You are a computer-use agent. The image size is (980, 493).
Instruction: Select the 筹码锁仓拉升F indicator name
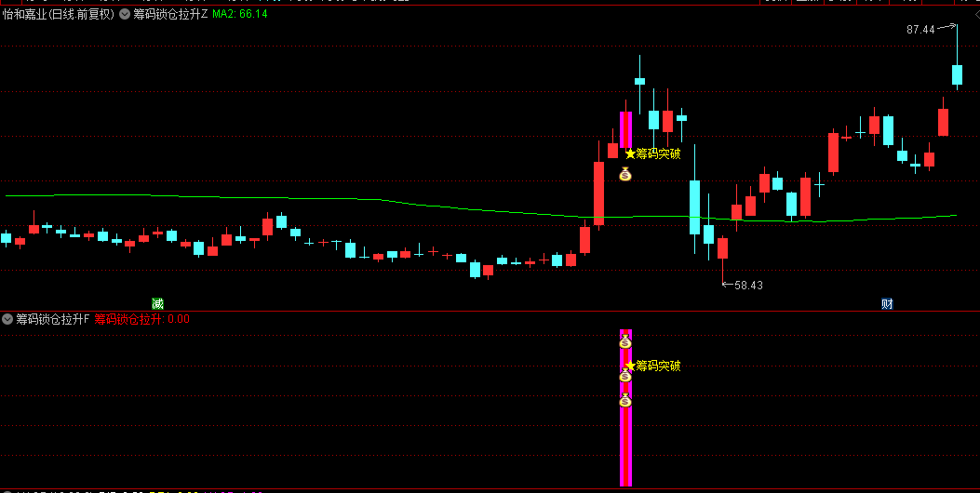53,319
